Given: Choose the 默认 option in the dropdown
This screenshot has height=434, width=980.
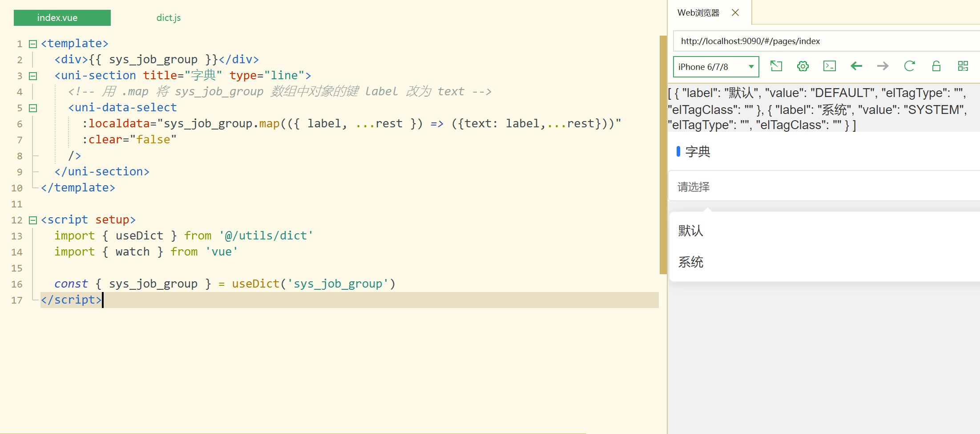Looking at the screenshot, I should click(824, 231).
